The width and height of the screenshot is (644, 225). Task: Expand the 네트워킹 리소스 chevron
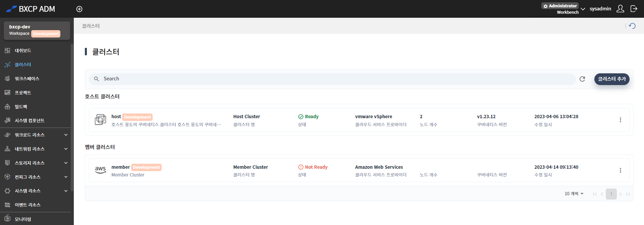(66, 149)
